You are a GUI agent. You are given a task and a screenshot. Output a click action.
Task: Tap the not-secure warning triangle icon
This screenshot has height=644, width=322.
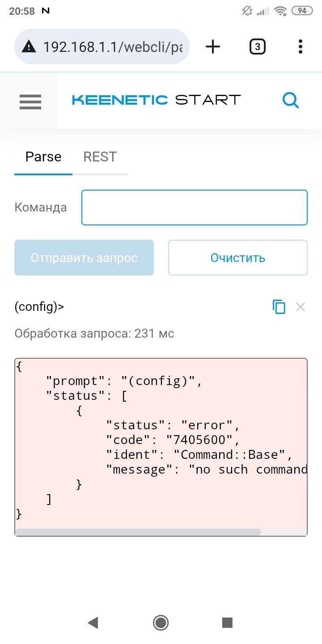(29, 47)
